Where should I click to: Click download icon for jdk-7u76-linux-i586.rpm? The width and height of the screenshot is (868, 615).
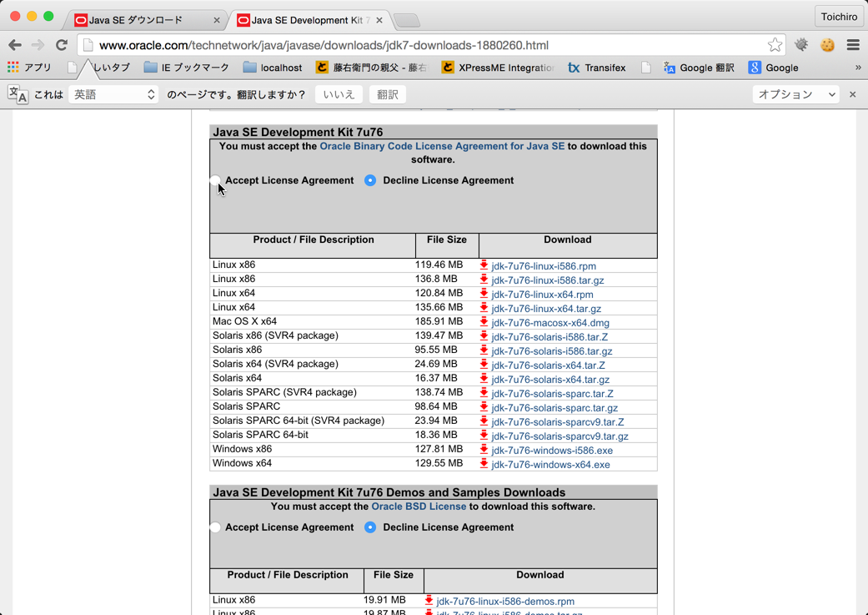tap(484, 265)
